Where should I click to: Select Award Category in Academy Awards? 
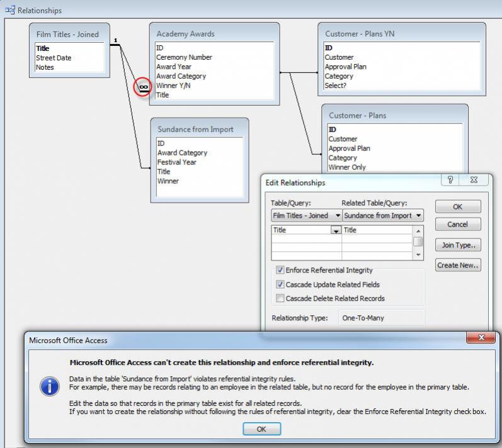[x=181, y=76]
